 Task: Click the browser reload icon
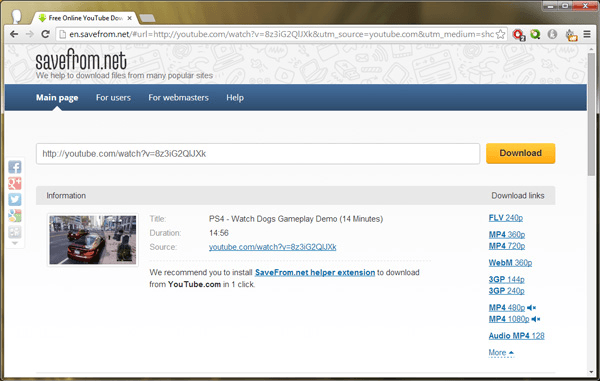click(x=45, y=34)
